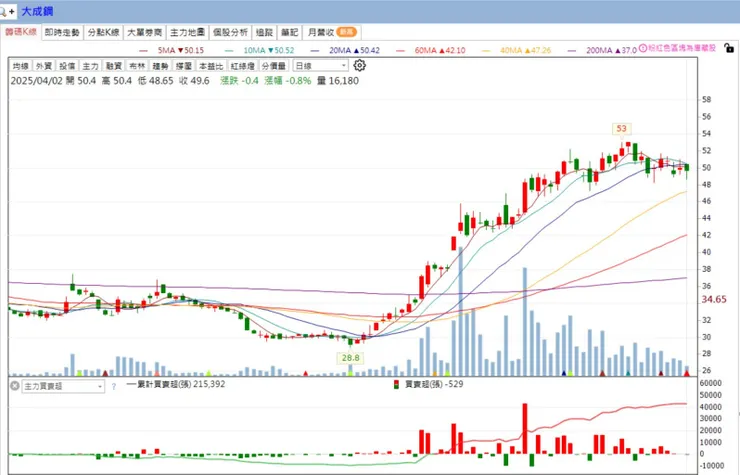Toggle the 均線 moving average overlay
Viewport: 740px width, 475px height.
pos(21,66)
